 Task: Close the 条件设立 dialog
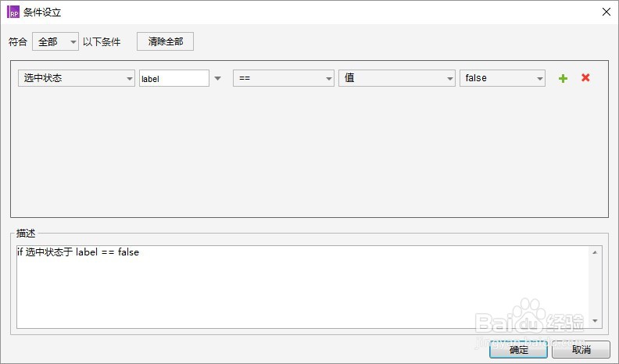pos(606,12)
